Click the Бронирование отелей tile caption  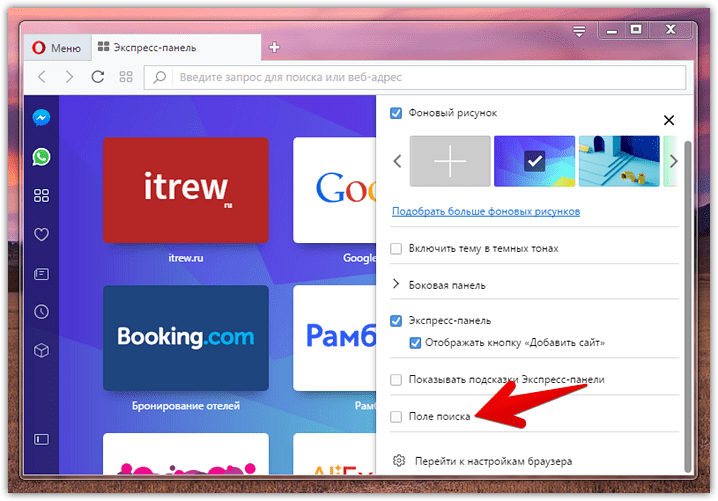(x=185, y=406)
